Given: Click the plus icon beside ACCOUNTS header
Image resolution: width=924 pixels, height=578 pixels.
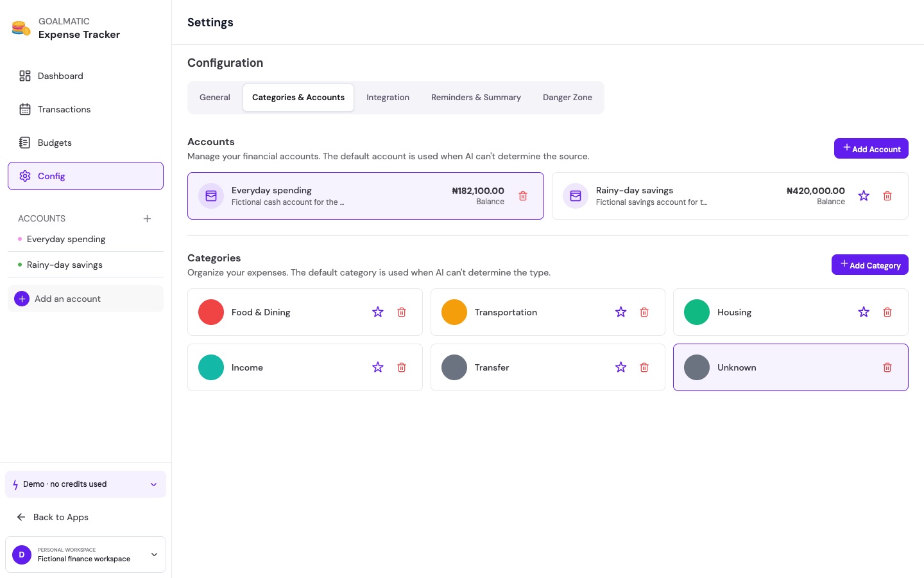Looking at the screenshot, I should pyautogui.click(x=147, y=218).
